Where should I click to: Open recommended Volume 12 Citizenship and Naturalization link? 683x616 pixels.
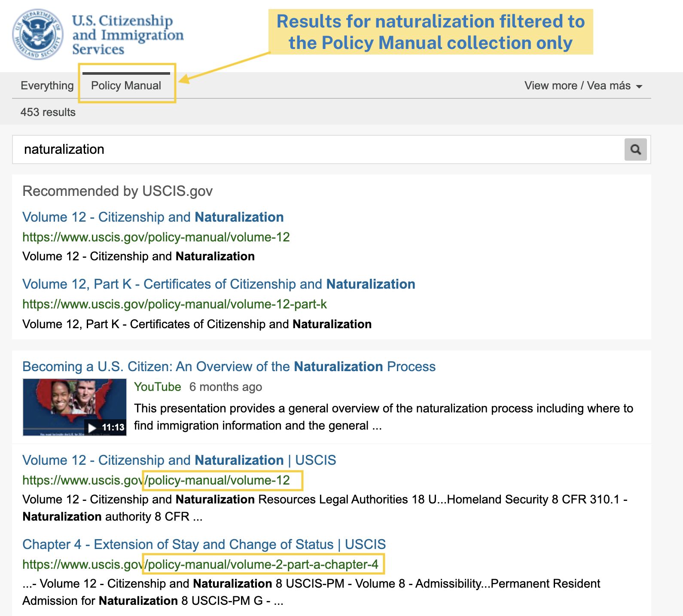[x=153, y=217]
